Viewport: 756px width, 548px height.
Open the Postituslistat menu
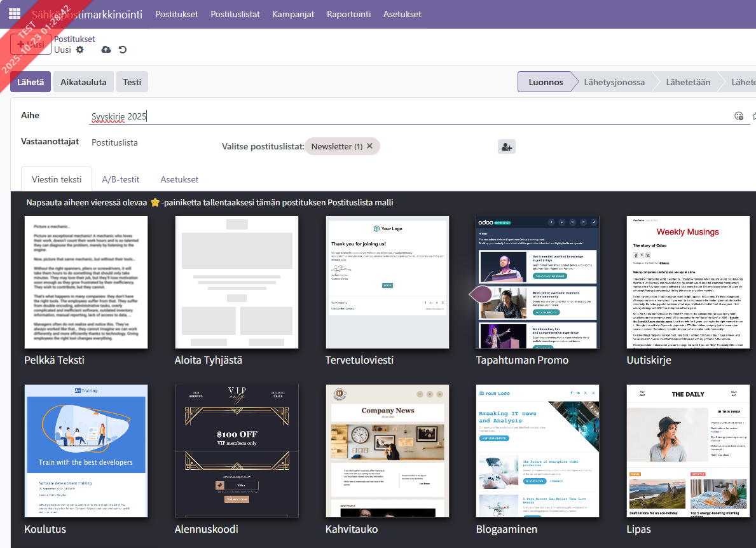(x=235, y=14)
